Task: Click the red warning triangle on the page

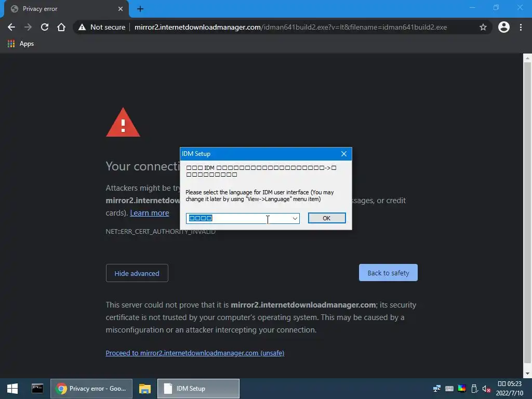Action: pos(123,123)
